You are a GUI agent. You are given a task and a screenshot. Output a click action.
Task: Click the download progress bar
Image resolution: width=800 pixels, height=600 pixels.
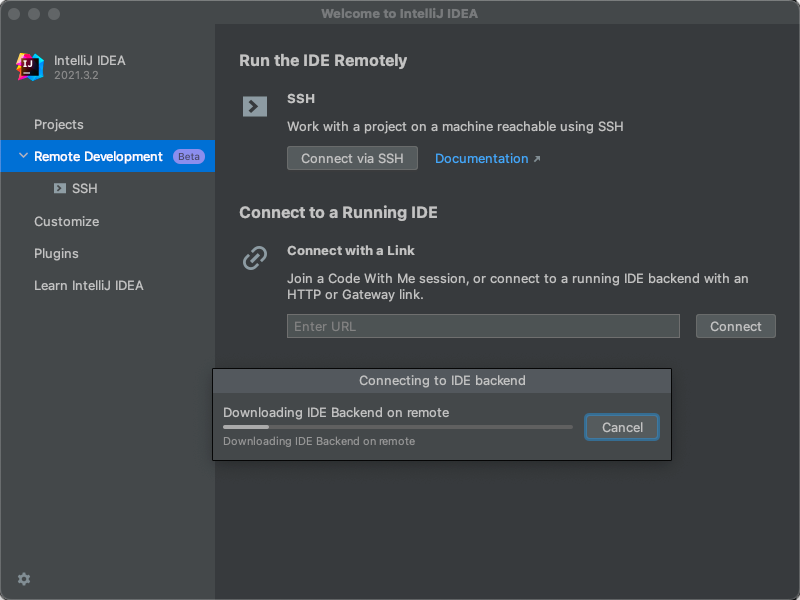tap(398, 427)
